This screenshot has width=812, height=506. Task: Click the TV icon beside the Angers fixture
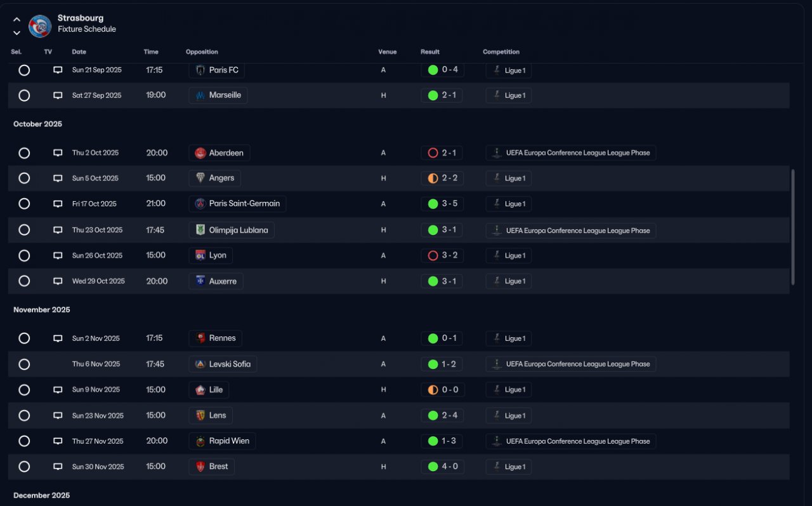(58, 178)
